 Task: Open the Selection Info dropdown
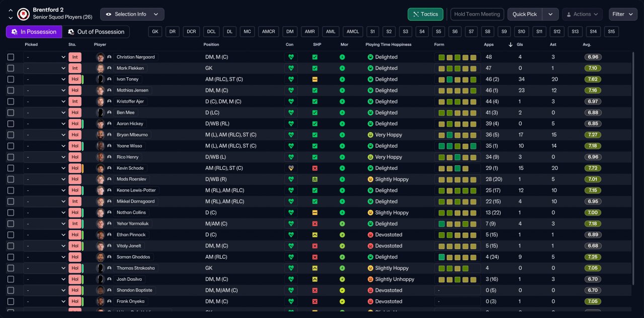click(x=132, y=14)
